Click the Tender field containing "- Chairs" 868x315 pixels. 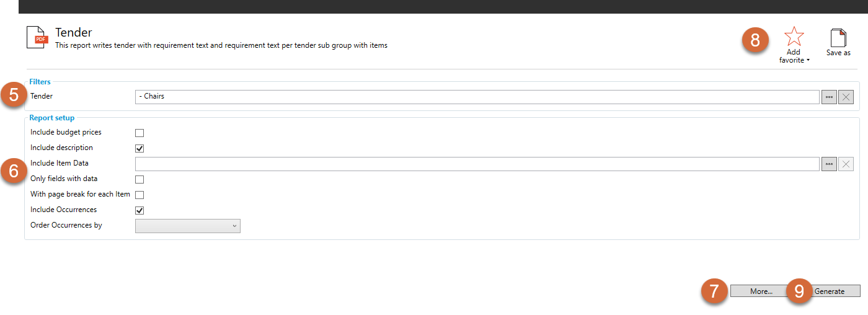click(477, 97)
